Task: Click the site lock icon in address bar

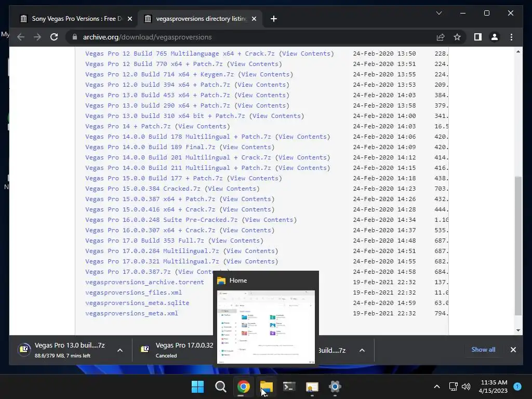Action: tap(75, 37)
